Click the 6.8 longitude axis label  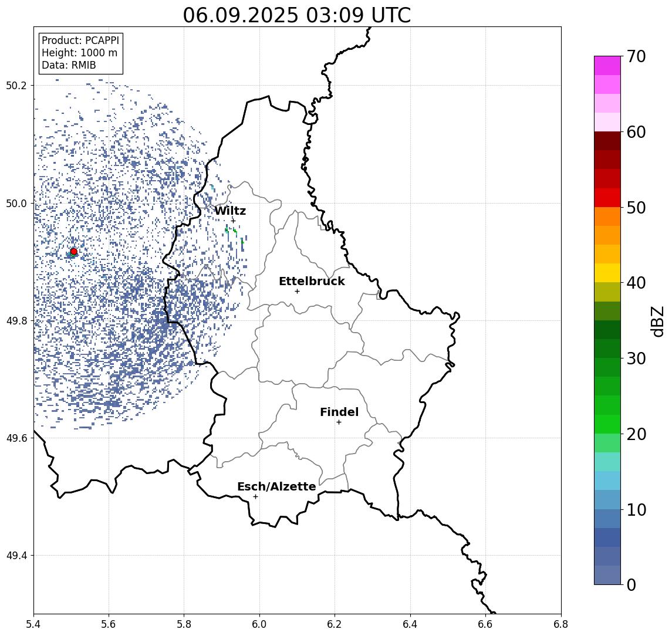click(561, 624)
